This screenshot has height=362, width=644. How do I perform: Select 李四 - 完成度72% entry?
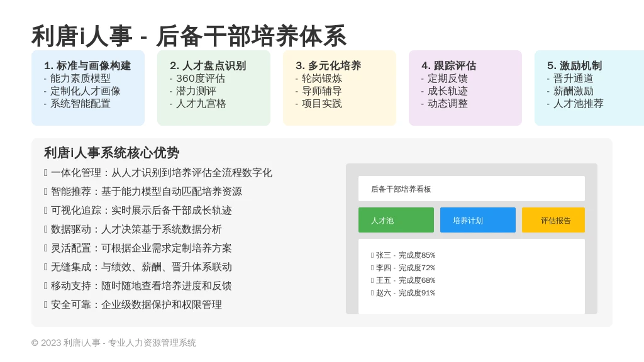403,268
